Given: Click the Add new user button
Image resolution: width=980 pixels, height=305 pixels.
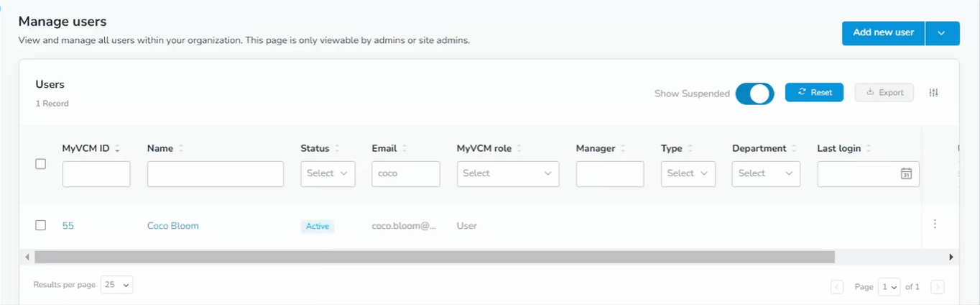Looking at the screenshot, I should click(x=883, y=33).
